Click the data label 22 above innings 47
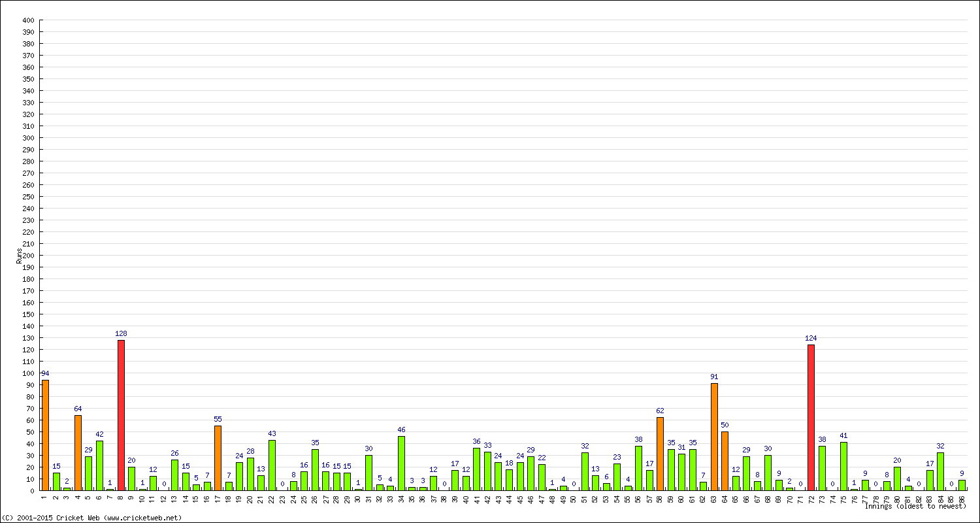The height and width of the screenshot is (523, 980). pos(542,458)
